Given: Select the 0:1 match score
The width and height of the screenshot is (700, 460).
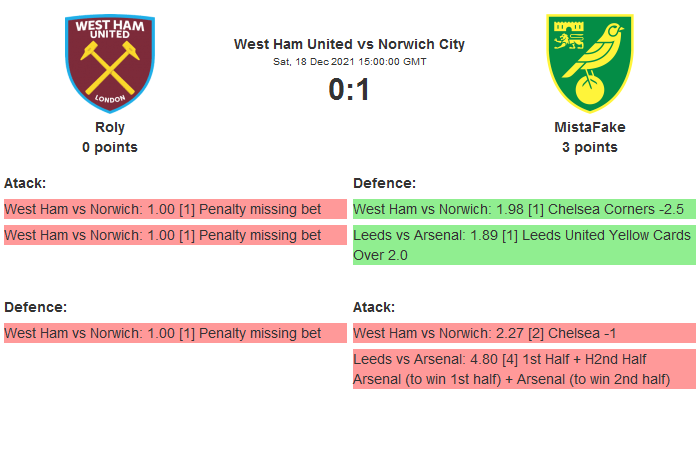Looking at the screenshot, I should click(x=349, y=90).
